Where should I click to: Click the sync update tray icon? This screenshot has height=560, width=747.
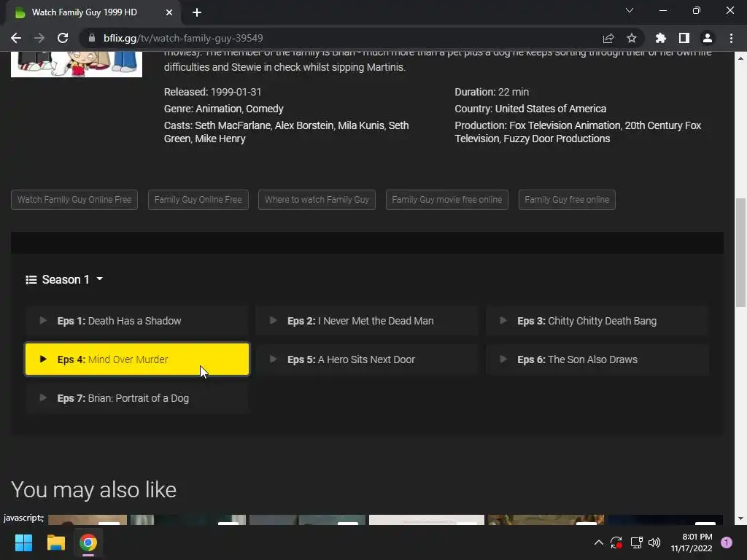616,542
